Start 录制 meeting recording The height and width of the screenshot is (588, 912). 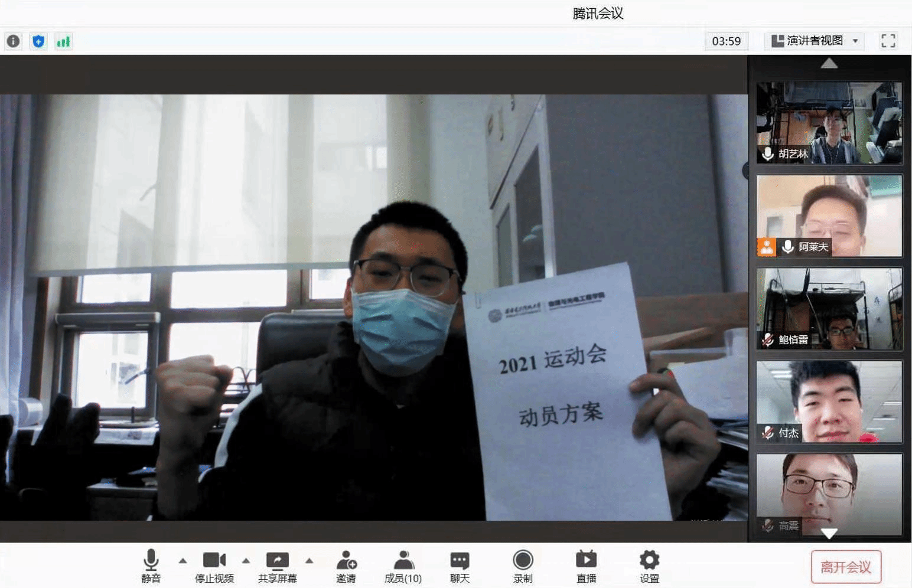pos(523,567)
